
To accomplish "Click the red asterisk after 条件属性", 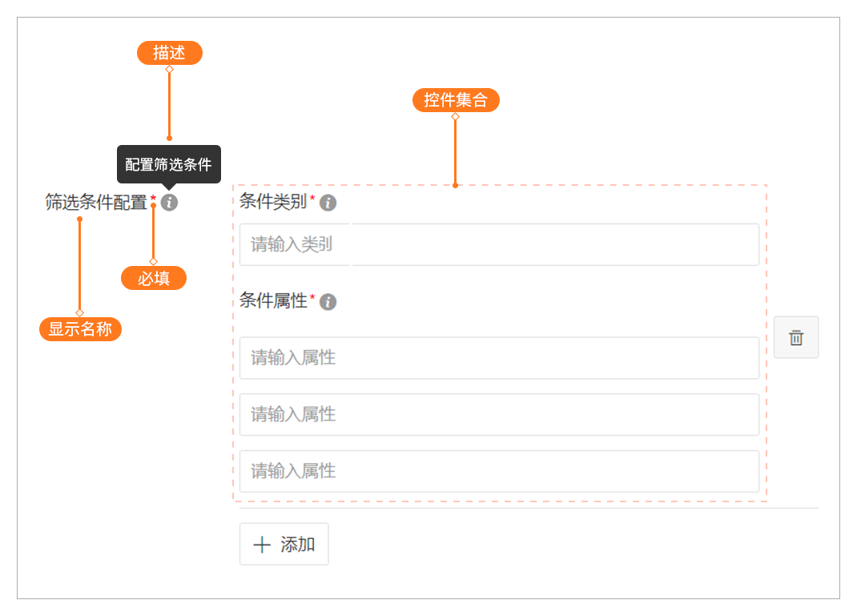I will coord(312,297).
